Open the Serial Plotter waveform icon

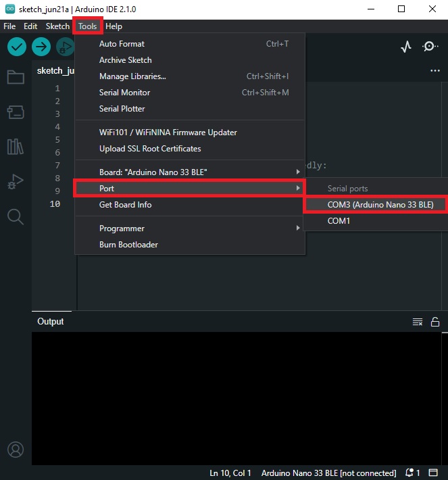coord(406,47)
